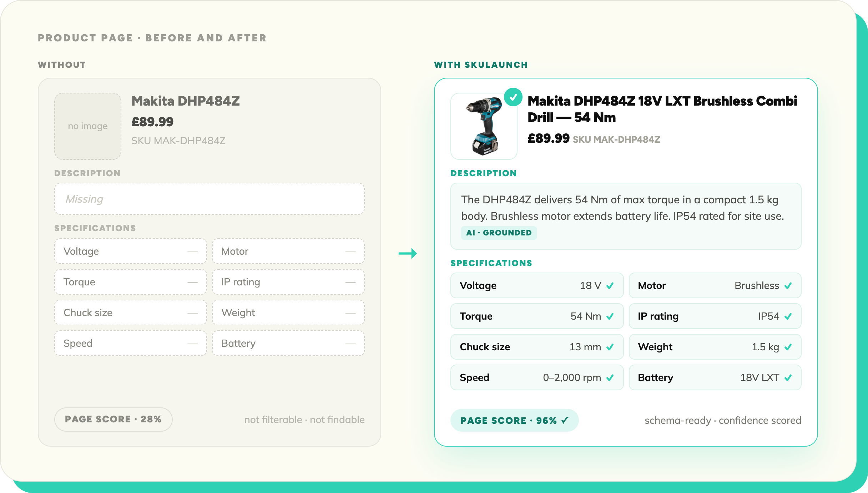This screenshot has height=493, width=868.
Task: Click the checkmark next to 18 V
Action: (x=610, y=286)
